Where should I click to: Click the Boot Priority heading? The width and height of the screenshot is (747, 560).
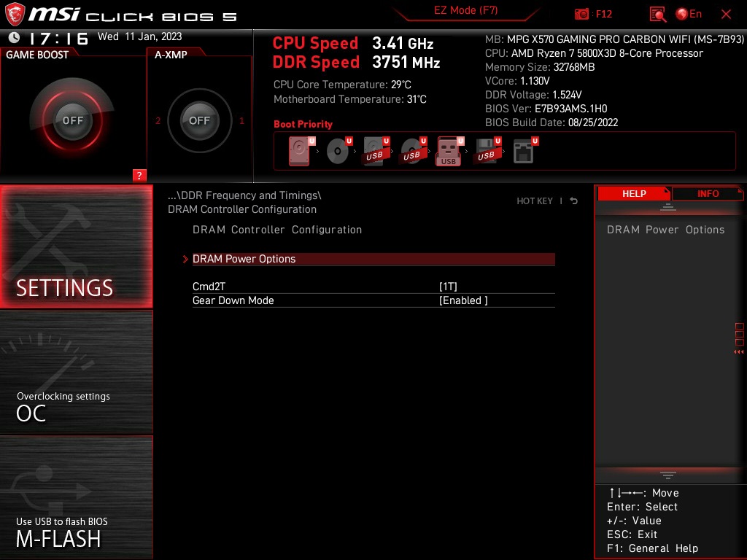click(303, 124)
